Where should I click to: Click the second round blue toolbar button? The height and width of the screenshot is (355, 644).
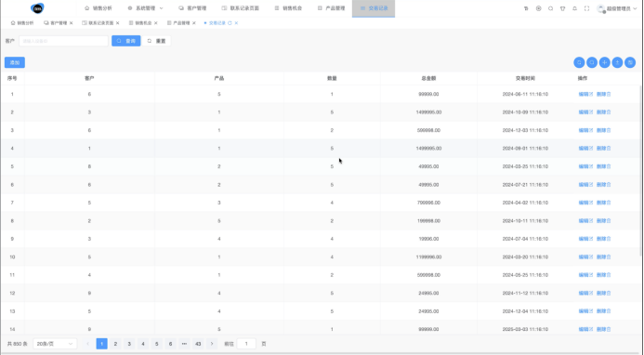tap(592, 62)
